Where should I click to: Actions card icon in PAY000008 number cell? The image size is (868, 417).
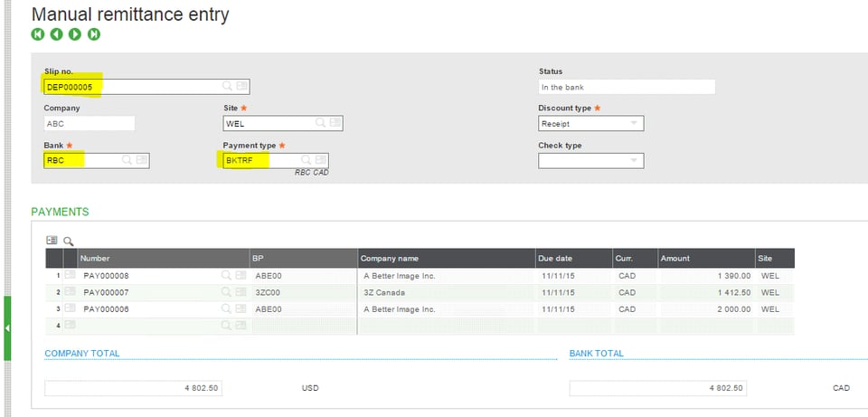pos(241,275)
